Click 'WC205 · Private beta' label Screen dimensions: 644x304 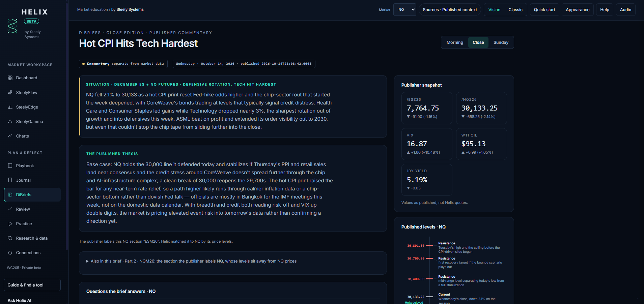[24, 268]
